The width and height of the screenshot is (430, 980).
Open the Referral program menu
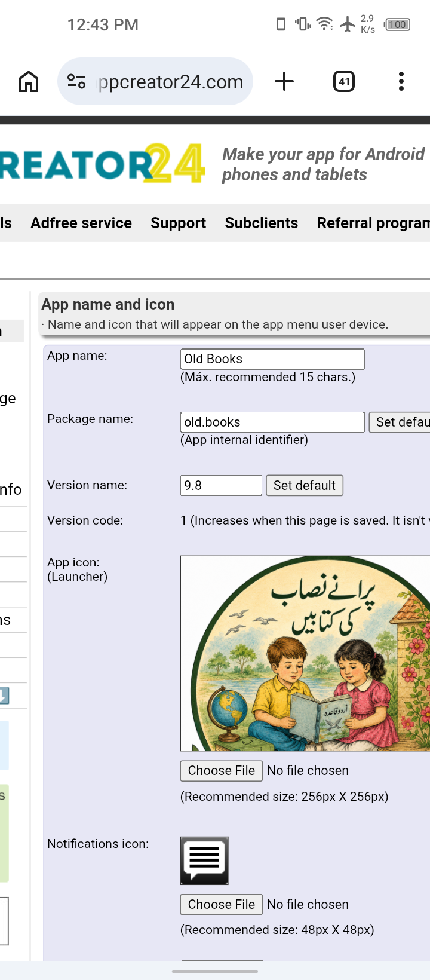click(373, 223)
